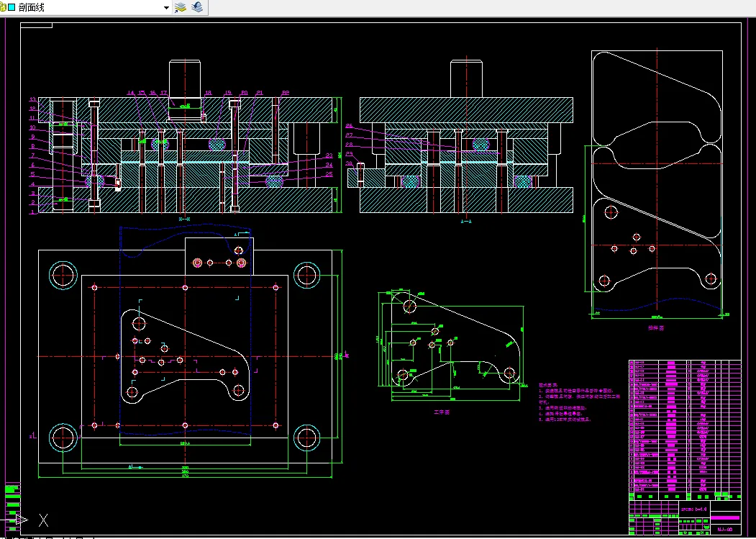Click the Layer Previous icon

[196, 7]
